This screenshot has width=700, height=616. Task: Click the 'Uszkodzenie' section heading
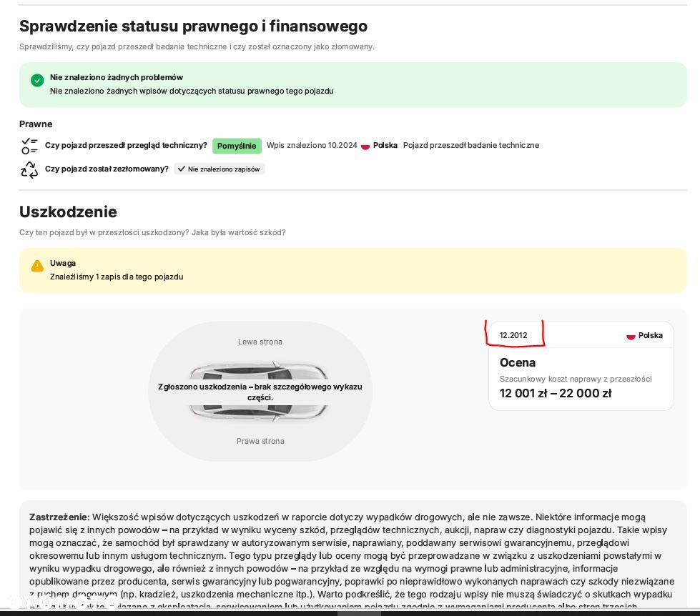[68, 212]
